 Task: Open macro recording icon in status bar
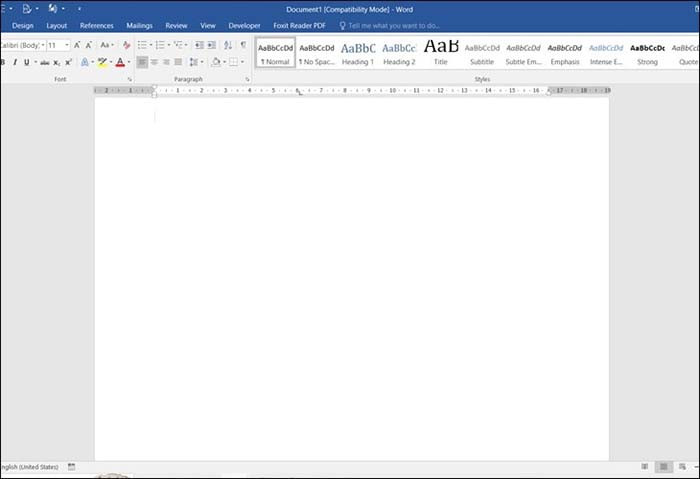tap(71, 467)
